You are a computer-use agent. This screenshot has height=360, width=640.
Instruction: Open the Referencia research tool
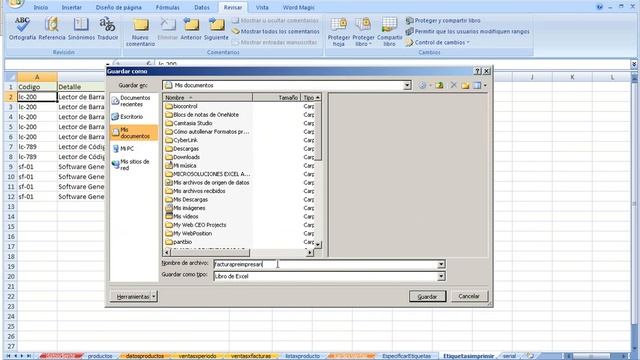pos(52,29)
